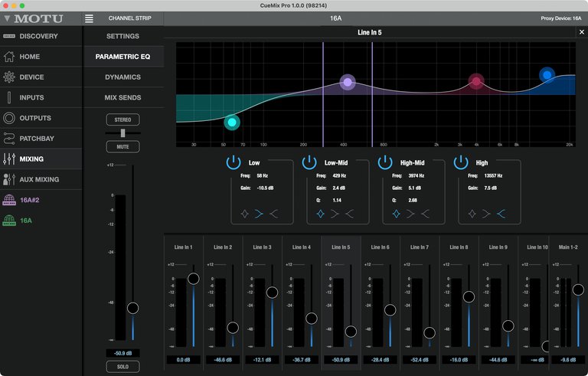588x376 pixels.
Task: Open the Mix Sends tab
Action: tap(122, 98)
